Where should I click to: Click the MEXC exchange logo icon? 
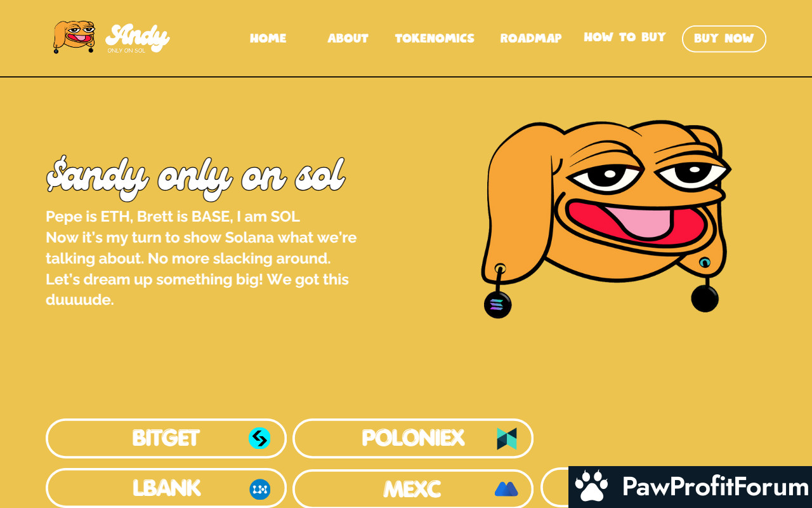[506, 489]
